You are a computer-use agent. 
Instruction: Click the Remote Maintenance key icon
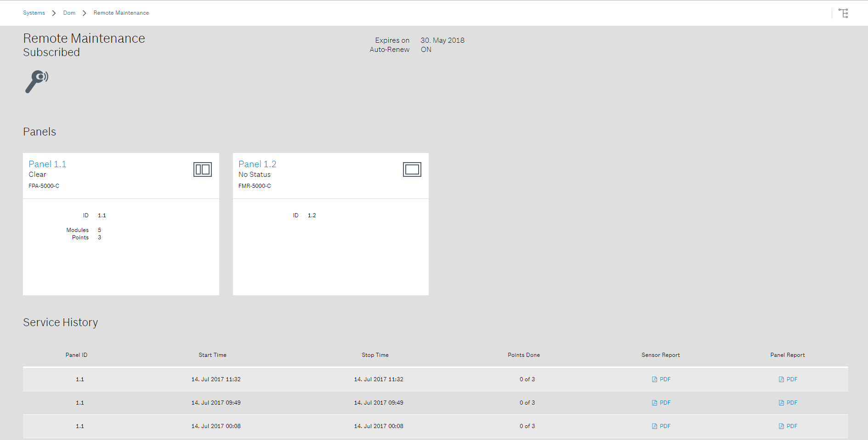36,81
